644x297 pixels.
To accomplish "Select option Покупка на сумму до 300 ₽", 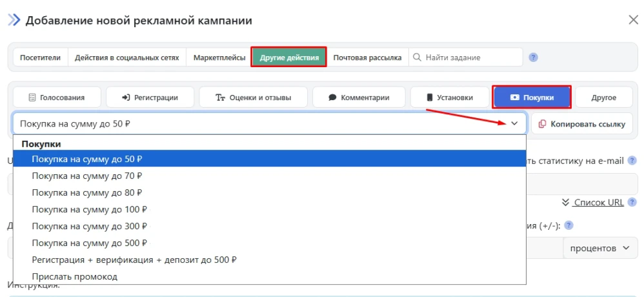I will [x=270, y=226].
